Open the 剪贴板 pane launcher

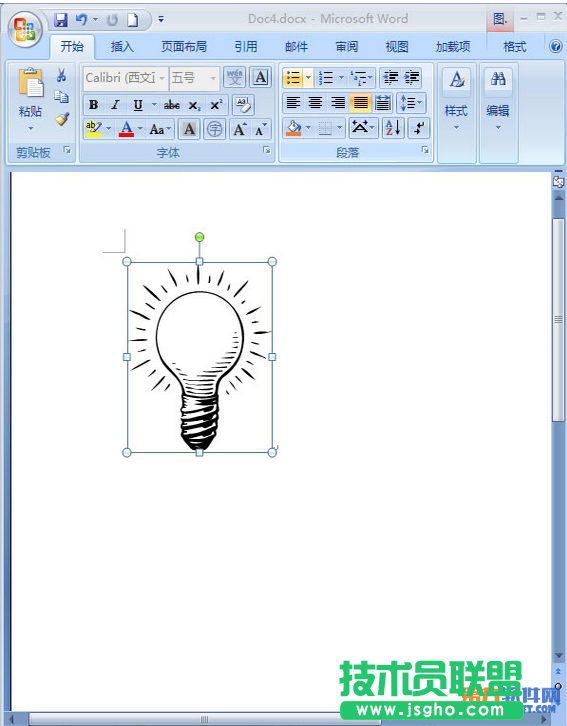(x=68, y=150)
